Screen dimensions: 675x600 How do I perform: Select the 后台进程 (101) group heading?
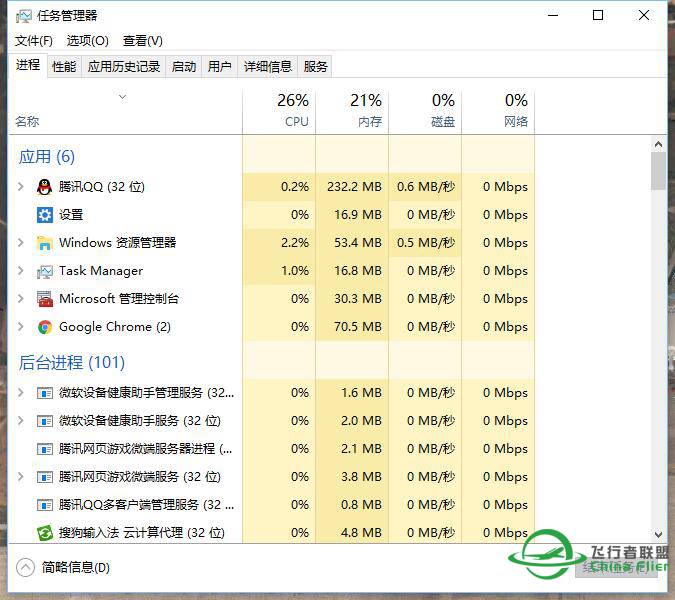coord(71,362)
